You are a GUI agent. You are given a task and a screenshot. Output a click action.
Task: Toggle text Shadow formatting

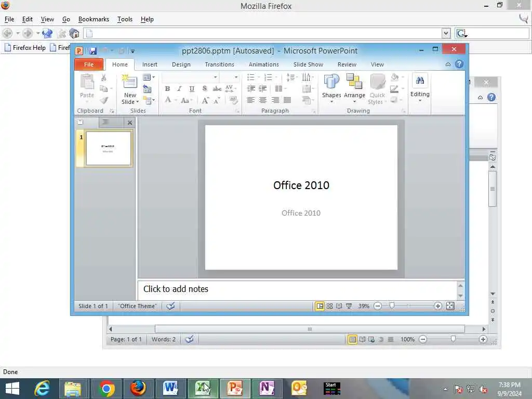[205, 89]
